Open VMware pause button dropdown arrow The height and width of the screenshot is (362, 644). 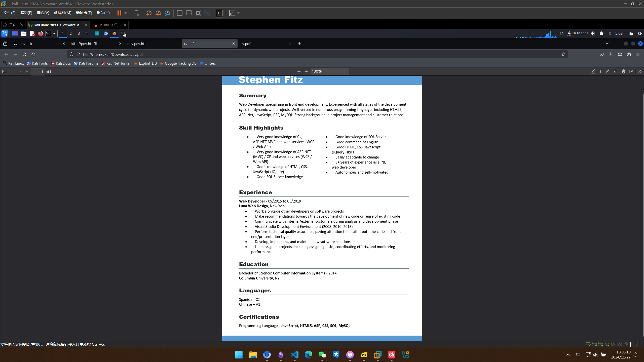tap(126, 13)
